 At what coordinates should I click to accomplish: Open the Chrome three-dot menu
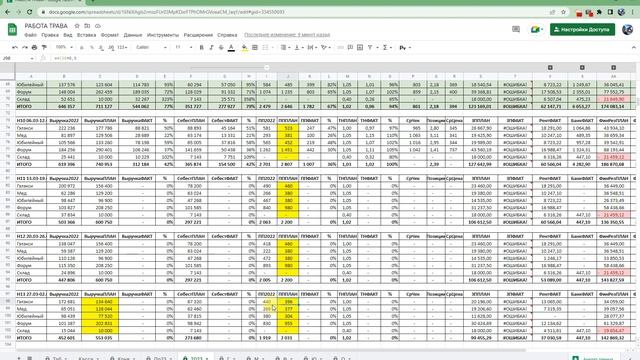(x=634, y=12)
